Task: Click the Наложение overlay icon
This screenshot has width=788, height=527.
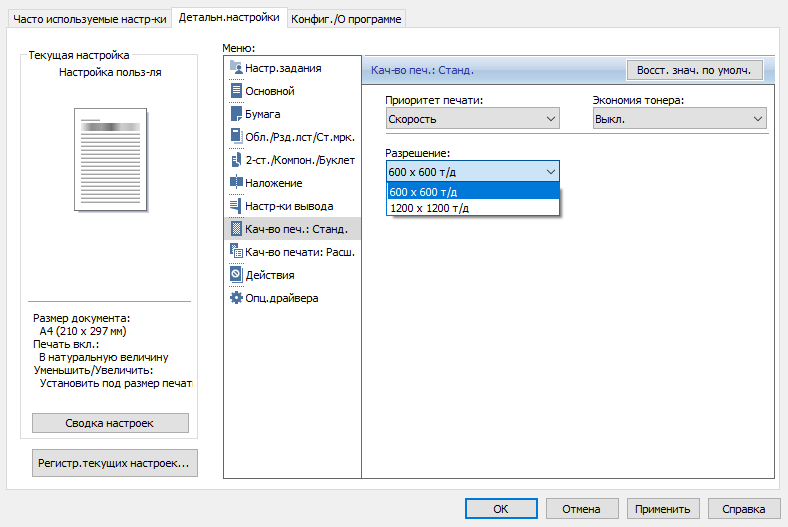Action: coord(237,183)
